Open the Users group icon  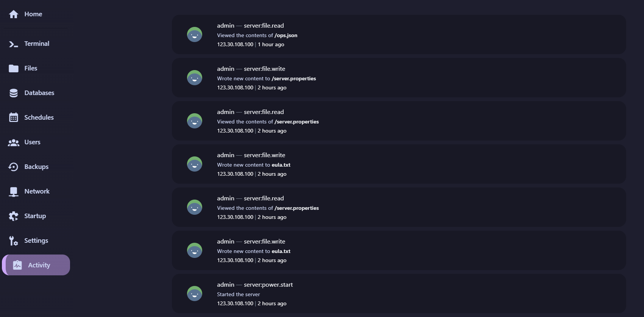14,142
